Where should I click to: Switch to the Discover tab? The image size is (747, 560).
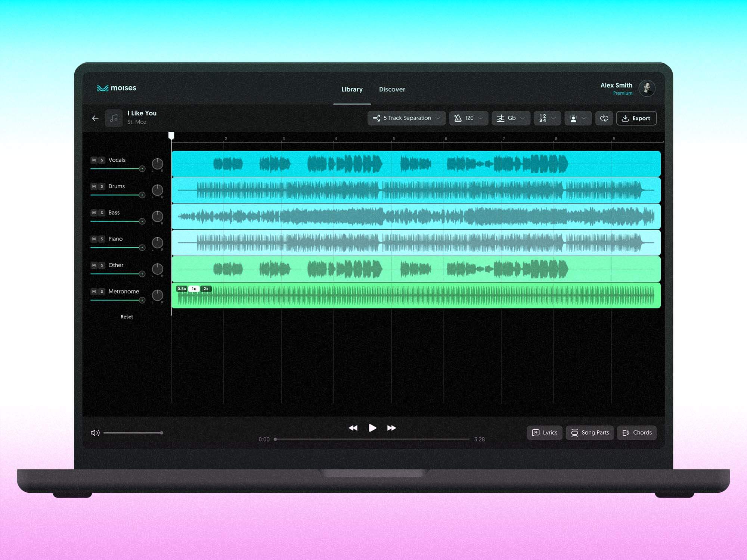coord(392,90)
